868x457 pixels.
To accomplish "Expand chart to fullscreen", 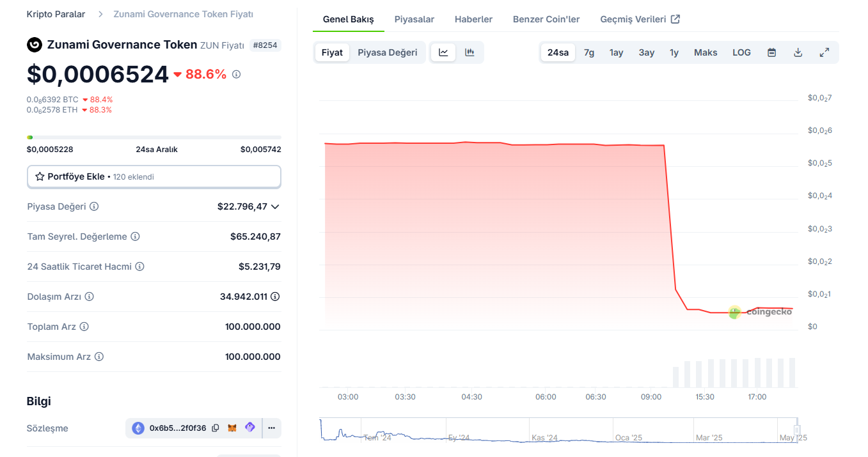I will (x=824, y=52).
